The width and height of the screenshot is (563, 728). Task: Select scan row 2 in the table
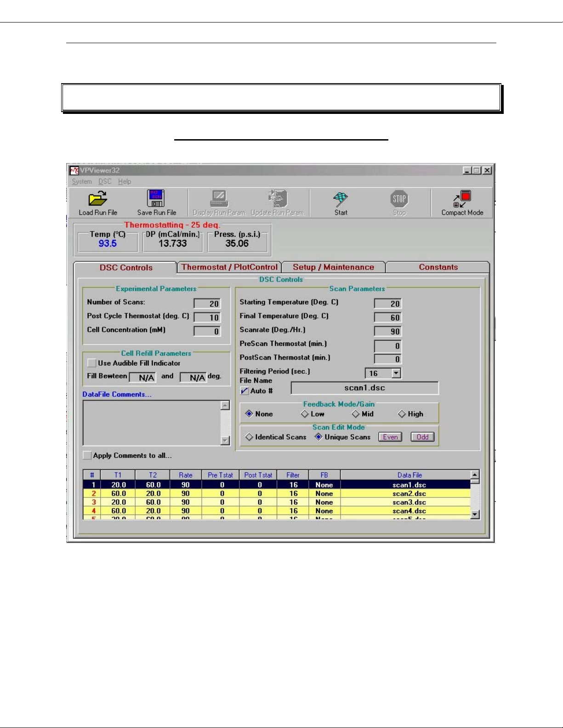click(277, 493)
